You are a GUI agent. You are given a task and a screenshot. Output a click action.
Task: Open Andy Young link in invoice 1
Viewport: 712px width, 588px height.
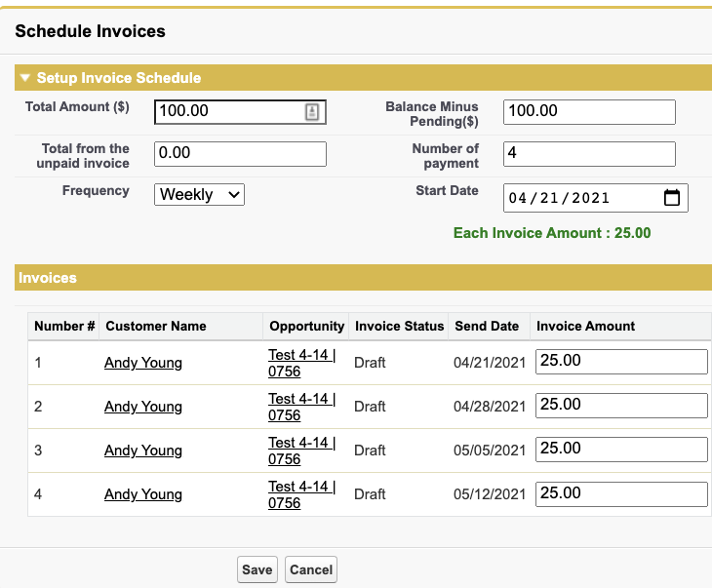pos(143,363)
